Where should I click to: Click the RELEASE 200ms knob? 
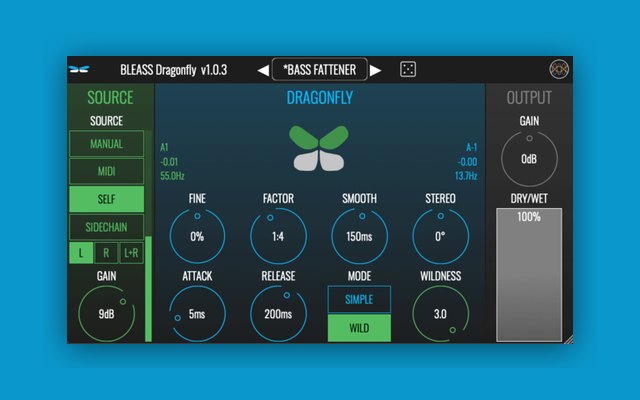coord(278,313)
